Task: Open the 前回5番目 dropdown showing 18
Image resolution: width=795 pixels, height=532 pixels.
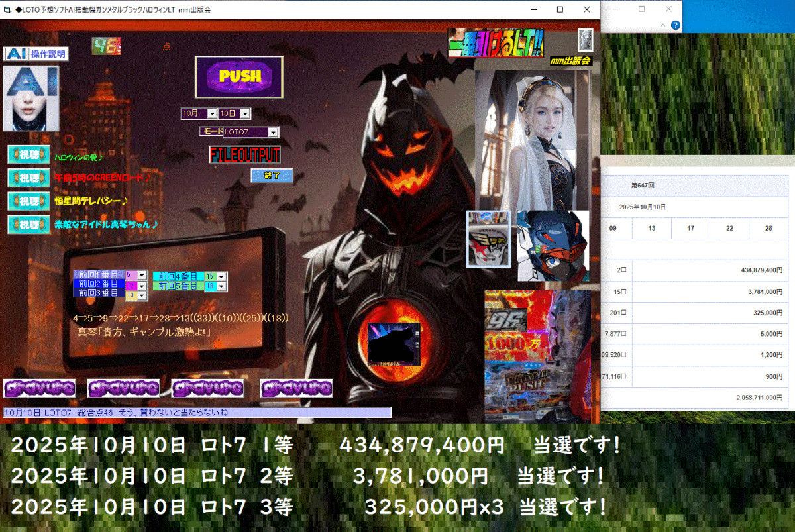Action: (221, 286)
